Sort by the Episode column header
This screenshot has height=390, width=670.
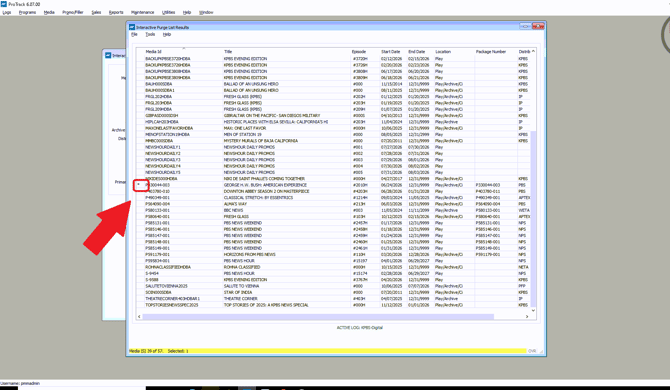pyautogui.click(x=359, y=51)
